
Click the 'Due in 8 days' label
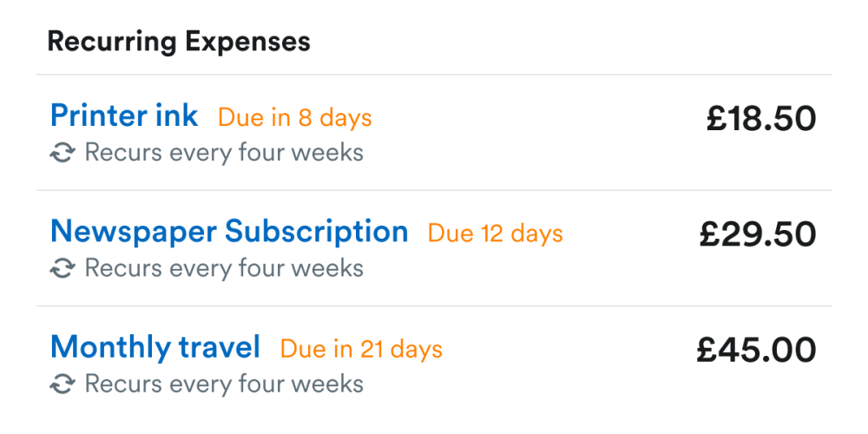pos(294,118)
